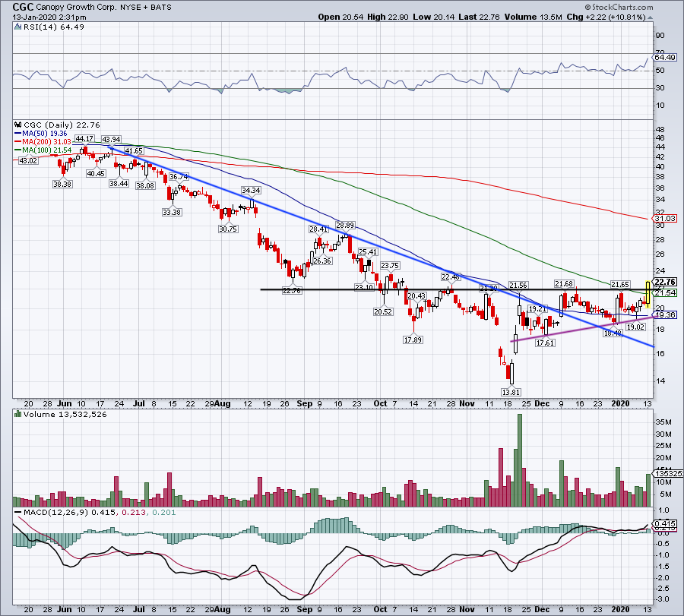This screenshot has height=616, width=684.
Task: Click the Last 22.76 value in header
Action: tap(479, 17)
